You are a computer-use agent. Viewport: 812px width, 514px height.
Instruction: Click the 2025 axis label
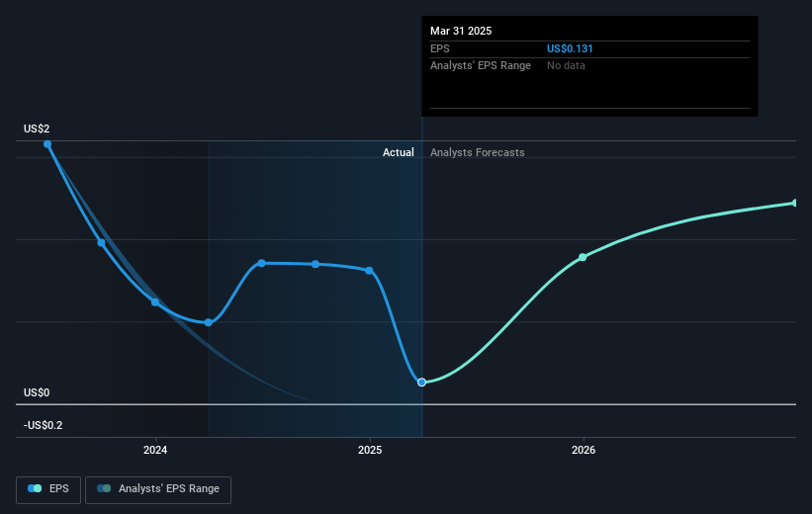(370, 450)
